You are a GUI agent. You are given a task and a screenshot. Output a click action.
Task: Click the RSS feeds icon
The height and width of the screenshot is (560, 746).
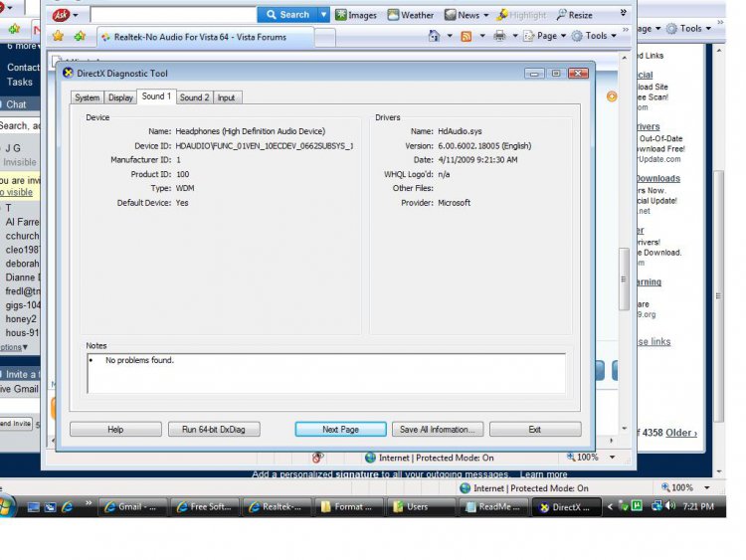click(466, 36)
